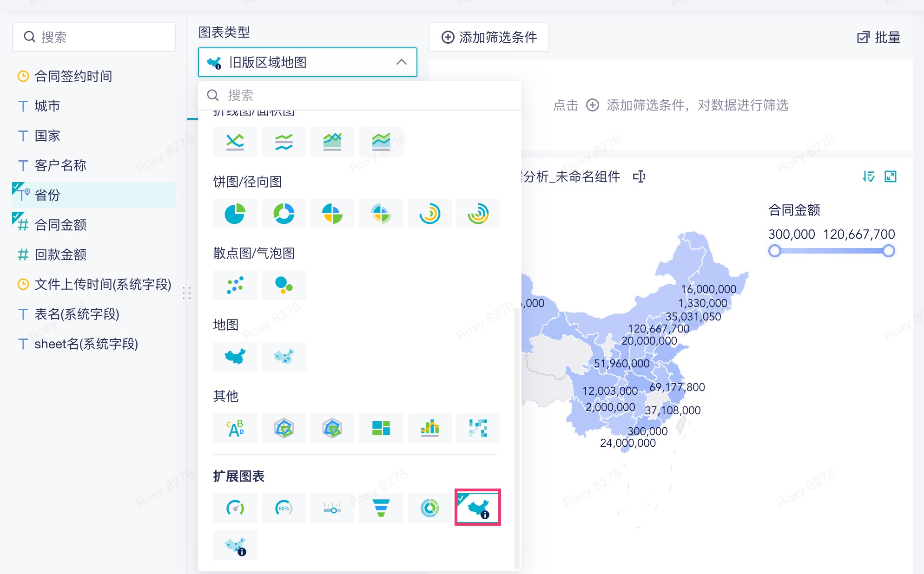Select the pie chart icon

235,214
